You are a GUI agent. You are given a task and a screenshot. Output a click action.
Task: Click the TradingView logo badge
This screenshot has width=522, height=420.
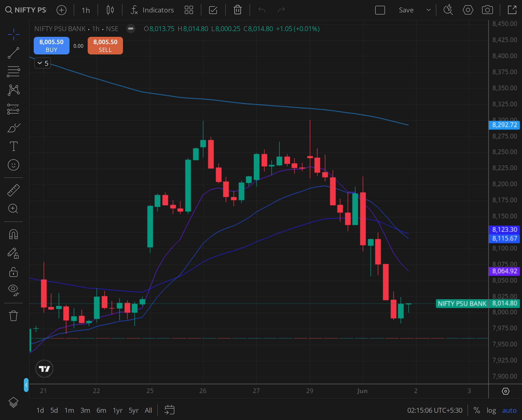(44, 368)
